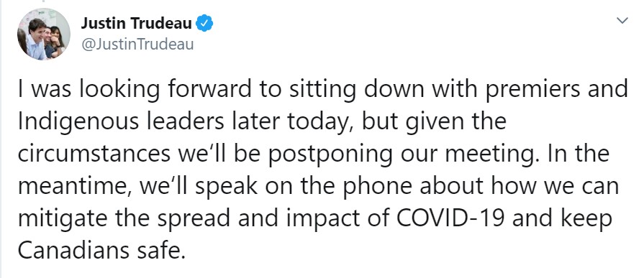Expand the tweet options chevron
The image size is (644, 278).
click(x=622, y=20)
